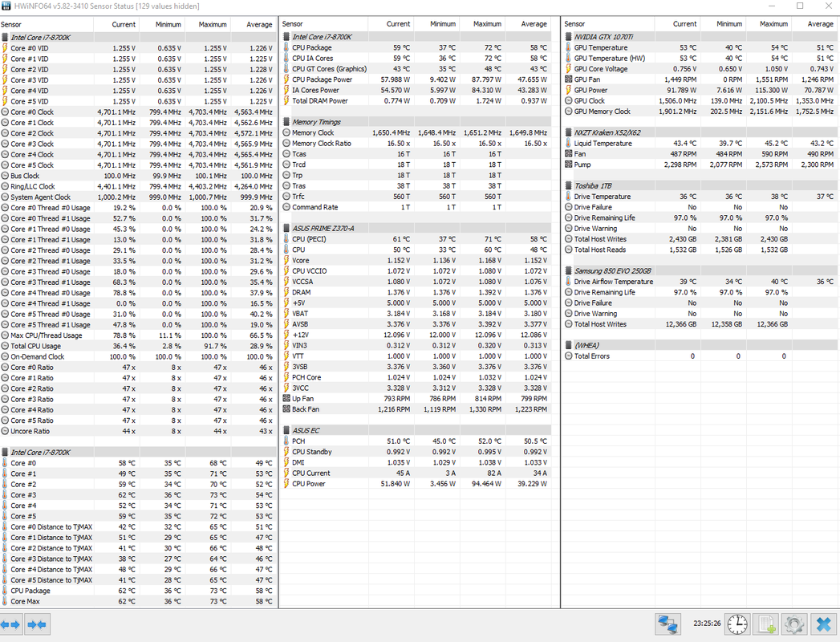Select the Core #5 Ratio row
840x642 pixels.
point(138,421)
